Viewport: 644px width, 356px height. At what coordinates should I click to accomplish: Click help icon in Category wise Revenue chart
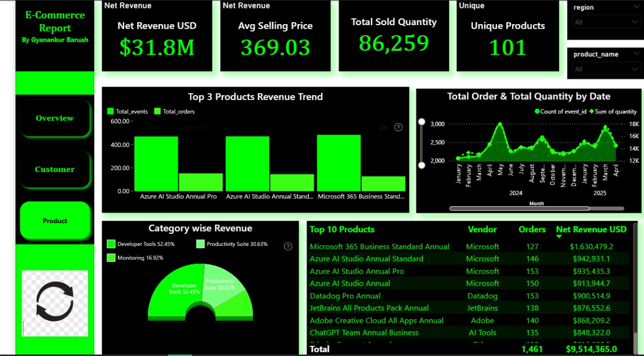[288, 246]
